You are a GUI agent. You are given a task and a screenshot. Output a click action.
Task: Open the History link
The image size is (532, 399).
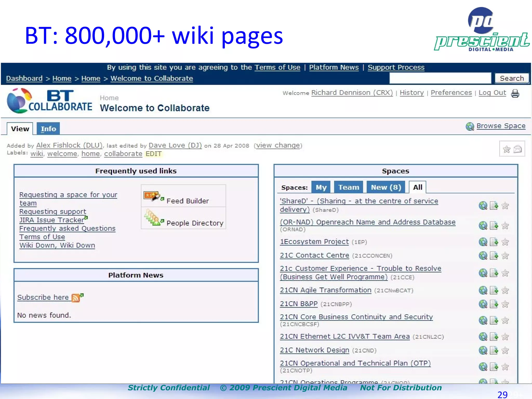[x=412, y=92]
